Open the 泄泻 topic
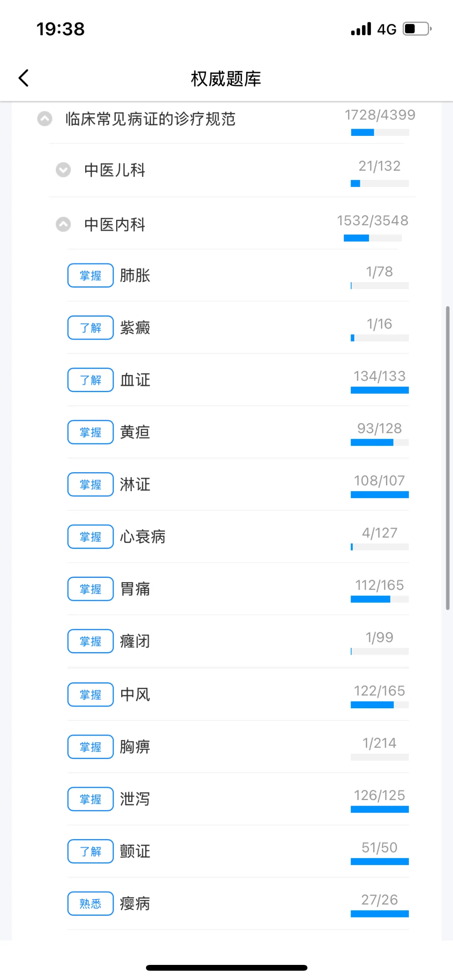Image resolution: width=453 pixels, height=980 pixels. [x=238, y=799]
